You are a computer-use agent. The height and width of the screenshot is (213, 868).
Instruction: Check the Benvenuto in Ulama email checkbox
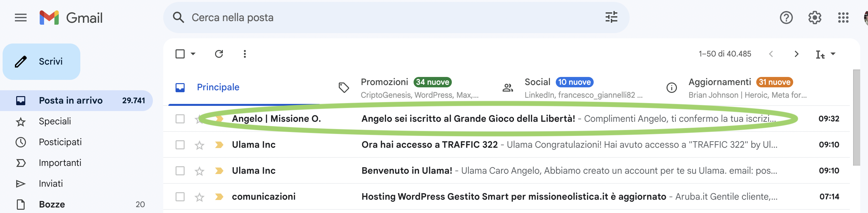180,171
